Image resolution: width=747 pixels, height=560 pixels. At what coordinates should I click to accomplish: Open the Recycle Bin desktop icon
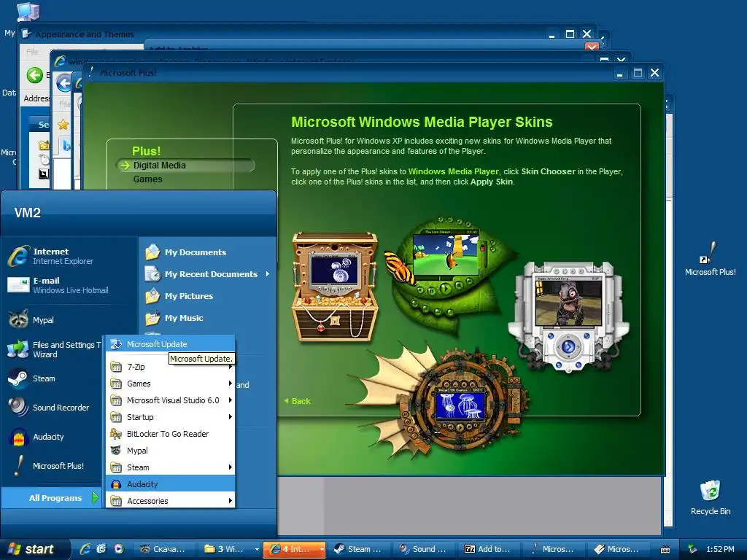710,497
